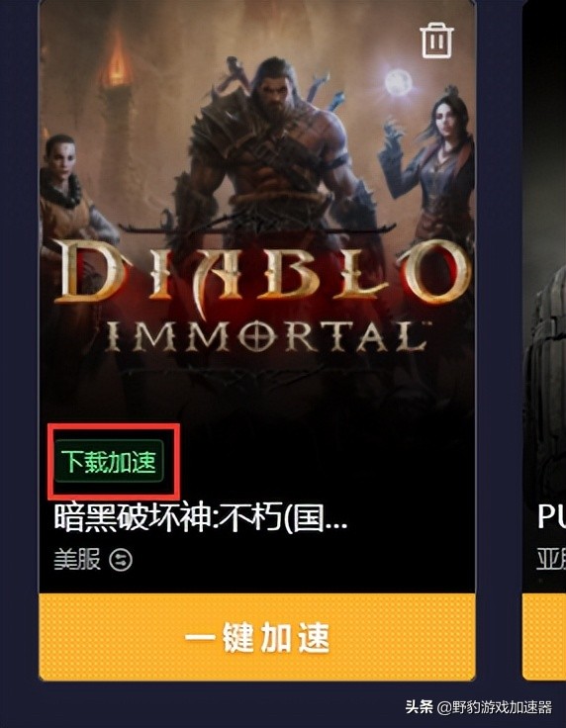The image size is (566, 728).
Task: Click the golden DIABLO logo lettering
Action: click(x=262, y=274)
